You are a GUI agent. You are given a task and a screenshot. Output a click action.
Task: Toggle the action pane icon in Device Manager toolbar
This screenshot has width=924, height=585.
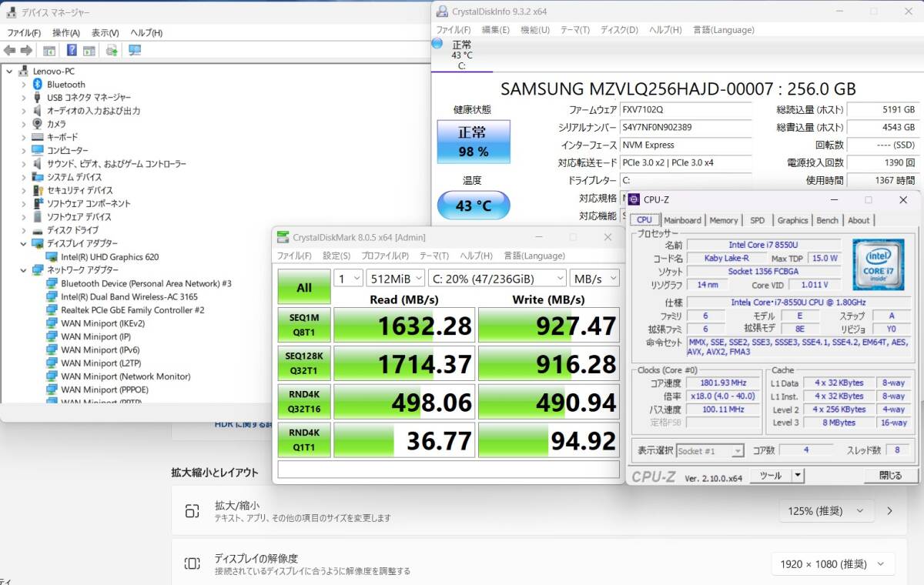[x=89, y=51]
